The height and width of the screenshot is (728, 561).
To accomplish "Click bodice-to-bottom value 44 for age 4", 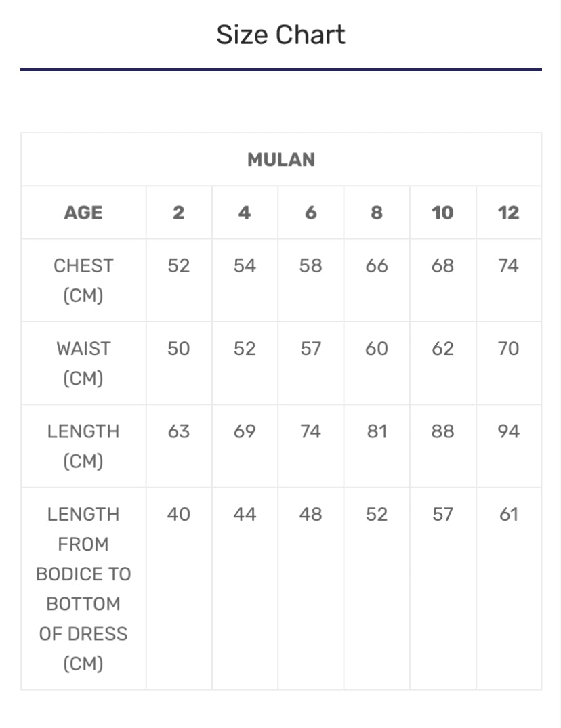I will (245, 515).
